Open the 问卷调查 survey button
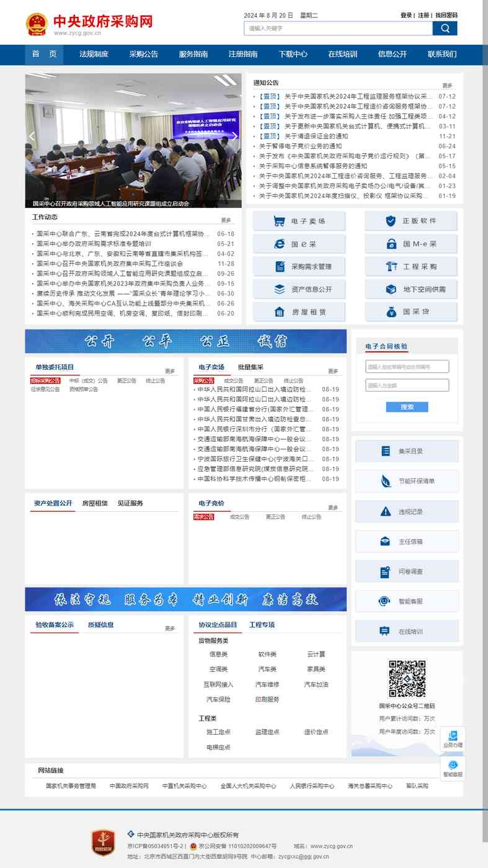Image resolution: width=488 pixels, height=868 pixels. coord(407,571)
